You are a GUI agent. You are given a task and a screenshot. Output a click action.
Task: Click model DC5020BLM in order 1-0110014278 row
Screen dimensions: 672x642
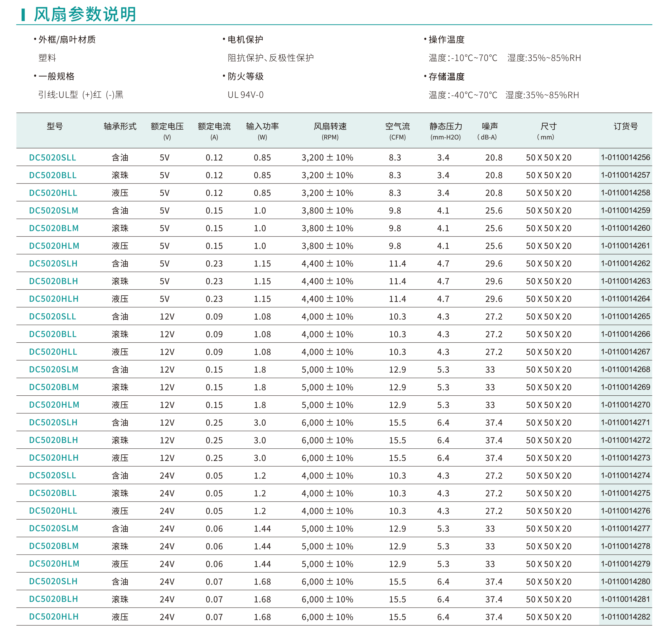click(x=54, y=546)
